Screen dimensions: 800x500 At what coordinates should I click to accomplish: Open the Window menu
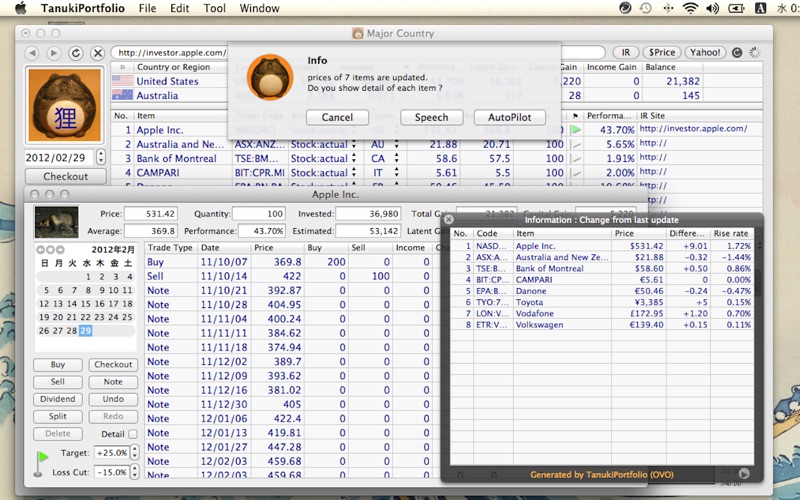pyautogui.click(x=259, y=8)
